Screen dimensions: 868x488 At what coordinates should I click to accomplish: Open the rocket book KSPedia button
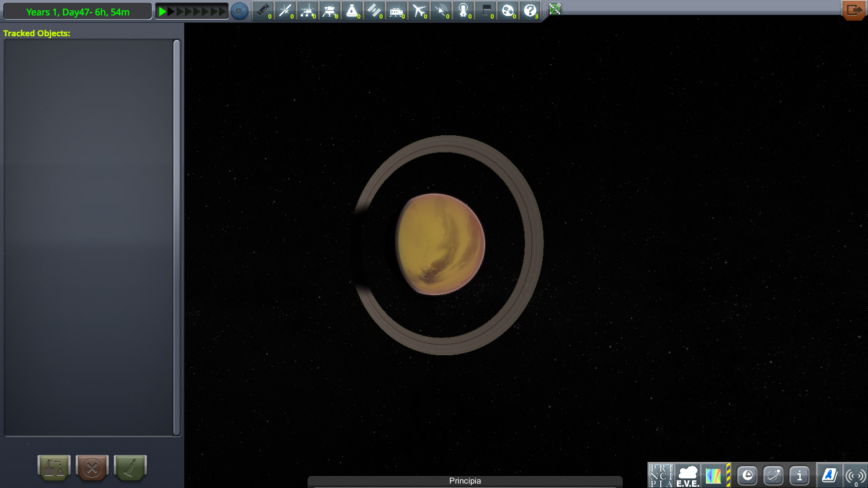829,475
